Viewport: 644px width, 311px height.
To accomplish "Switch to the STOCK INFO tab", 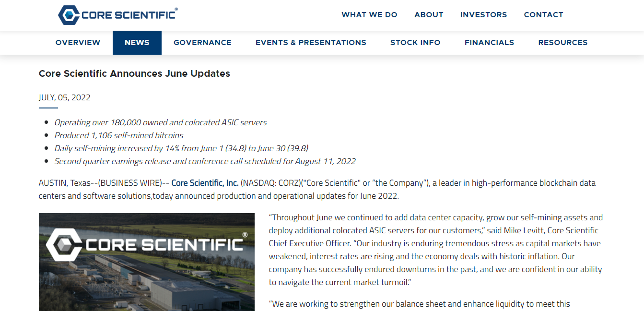I will coord(415,43).
